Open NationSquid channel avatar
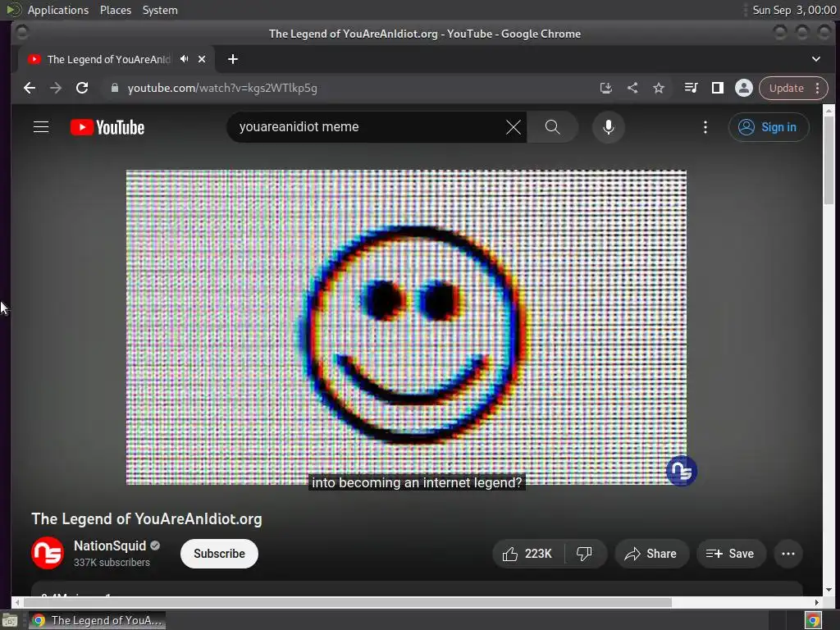The image size is (840, 630). [x=47, y=553]
